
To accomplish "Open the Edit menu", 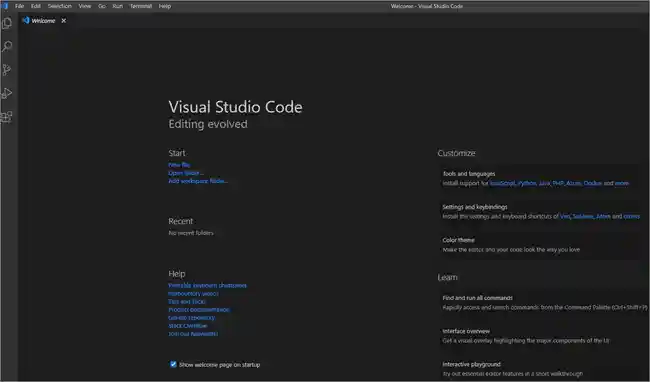I will point(36,6).
